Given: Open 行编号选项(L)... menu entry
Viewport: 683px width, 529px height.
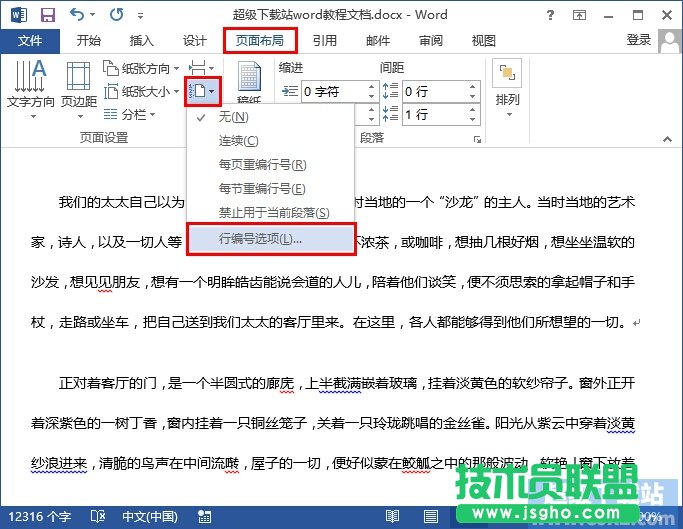Looking at the screenshot, I should (260, 239).
